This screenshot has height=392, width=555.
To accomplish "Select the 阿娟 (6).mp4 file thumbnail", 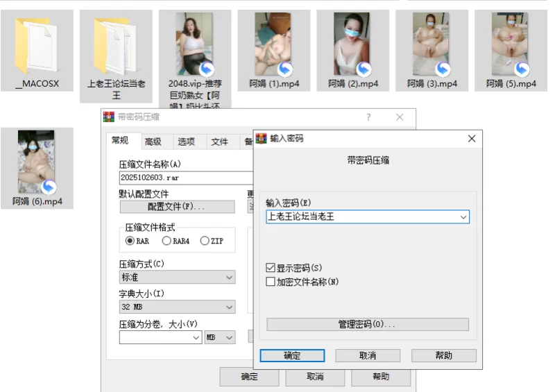I will point(36,162).
